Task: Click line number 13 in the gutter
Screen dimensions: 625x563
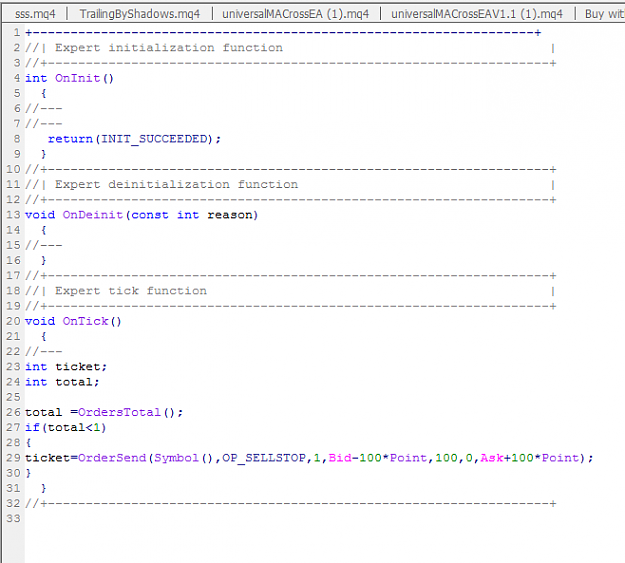Action: coord(13,215)
